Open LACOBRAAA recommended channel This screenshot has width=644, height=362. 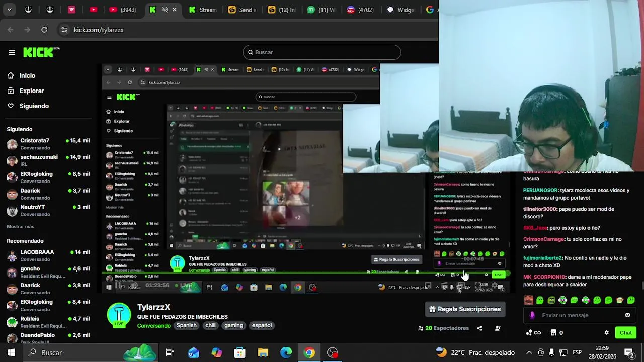click(48, 255)
